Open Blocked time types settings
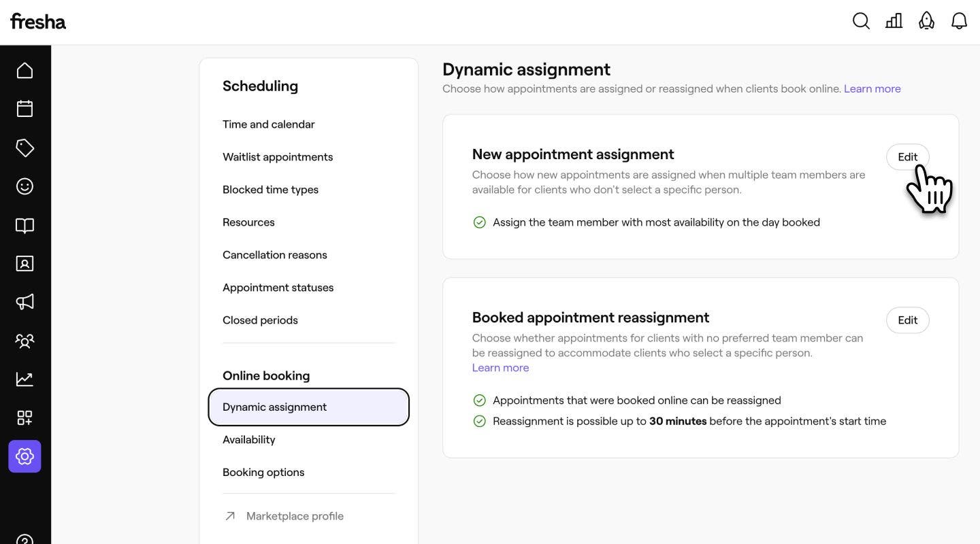 pyautogui.click(x=270, y=190)
